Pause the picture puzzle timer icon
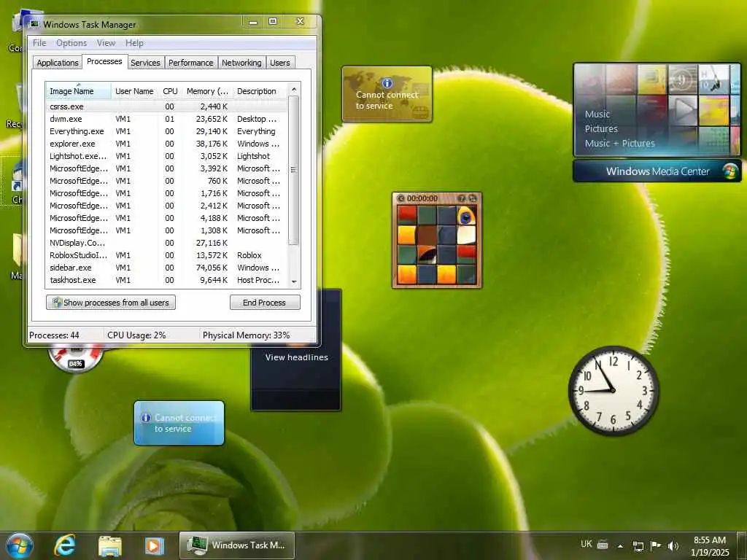The image size is (747, 560). [400, 198]
